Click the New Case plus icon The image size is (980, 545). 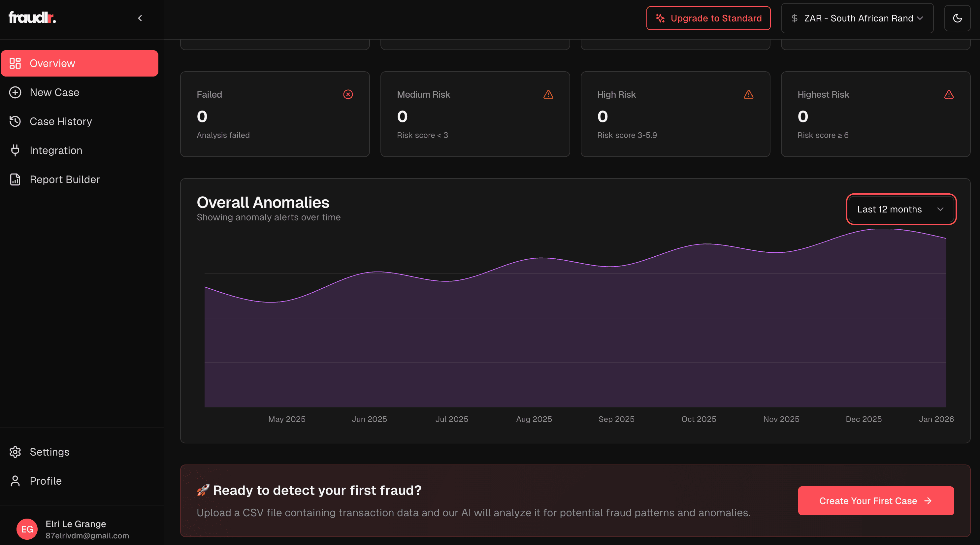[x=15, y=92]
